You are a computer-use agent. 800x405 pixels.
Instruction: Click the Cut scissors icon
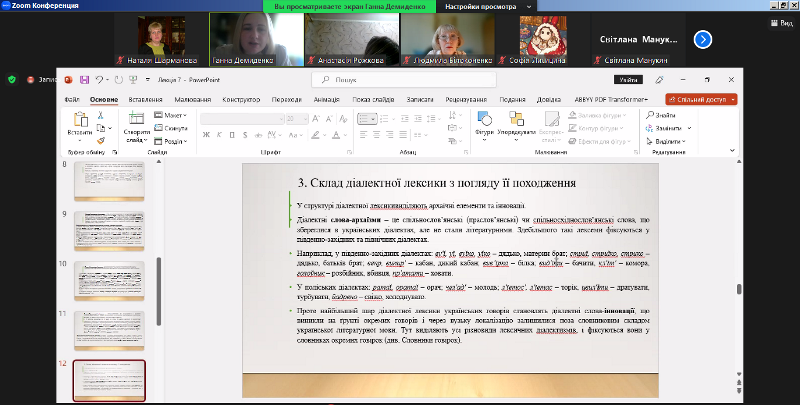[102, 115]
